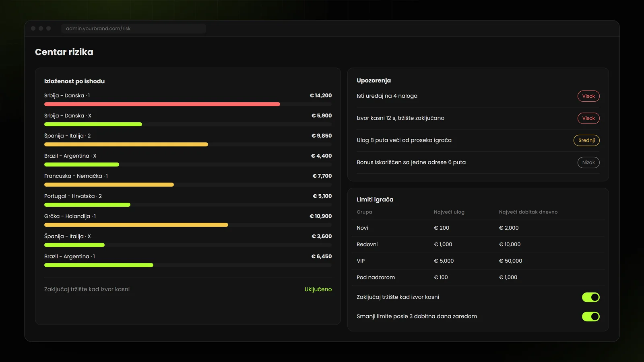The image size is (644, 362).
Task: Click the € 2,000 daily win limit for Novi
Action: tap(509, 228)
